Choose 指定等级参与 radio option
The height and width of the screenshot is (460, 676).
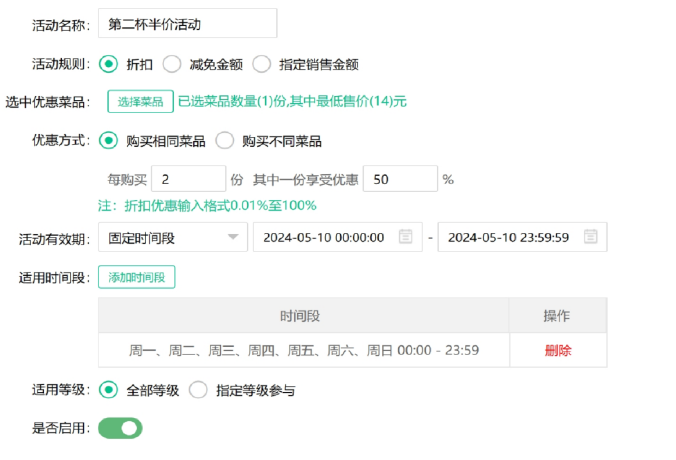click(198, 390)
